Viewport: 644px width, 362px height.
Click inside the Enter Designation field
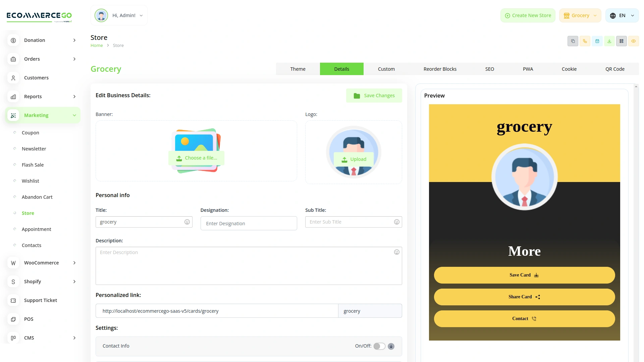[x=249, y=223]
